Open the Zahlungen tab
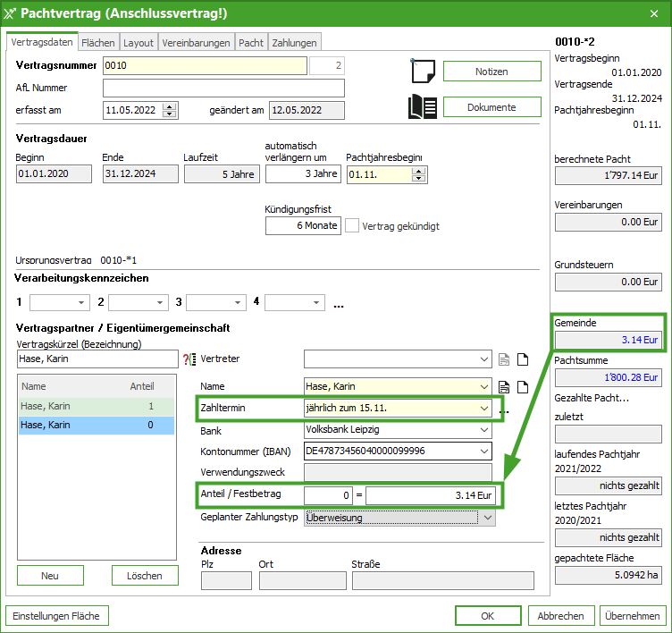 (x=293, y=43)
